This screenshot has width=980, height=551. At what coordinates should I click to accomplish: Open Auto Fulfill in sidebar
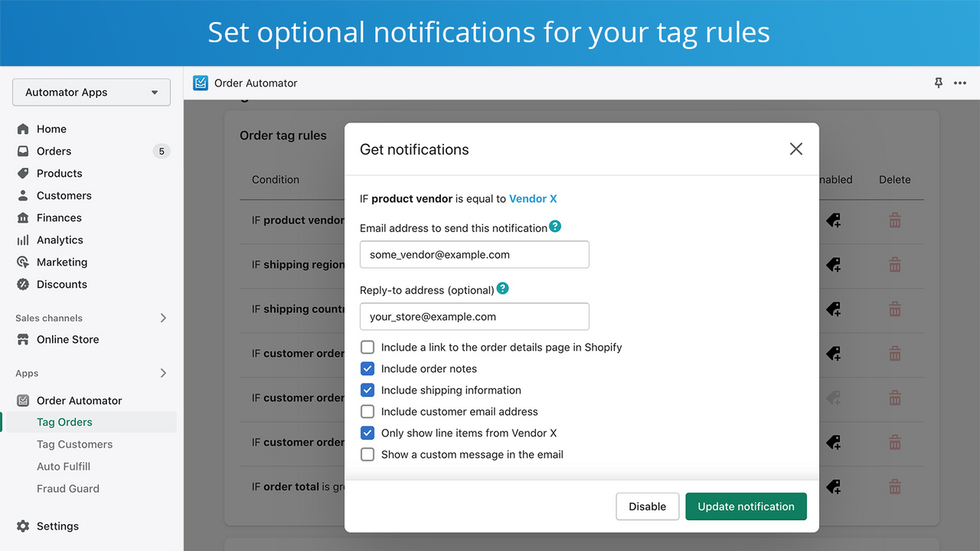click(x=64, y=466)
